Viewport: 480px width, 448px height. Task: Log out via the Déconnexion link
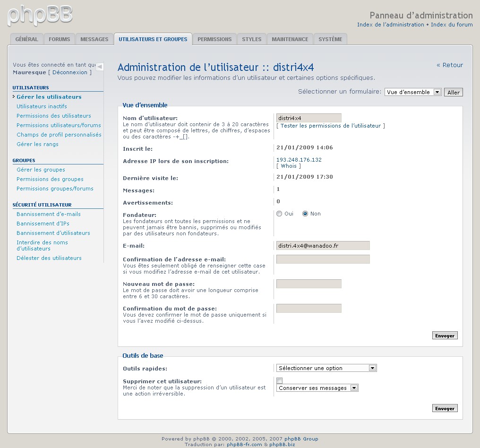(70, 72)
